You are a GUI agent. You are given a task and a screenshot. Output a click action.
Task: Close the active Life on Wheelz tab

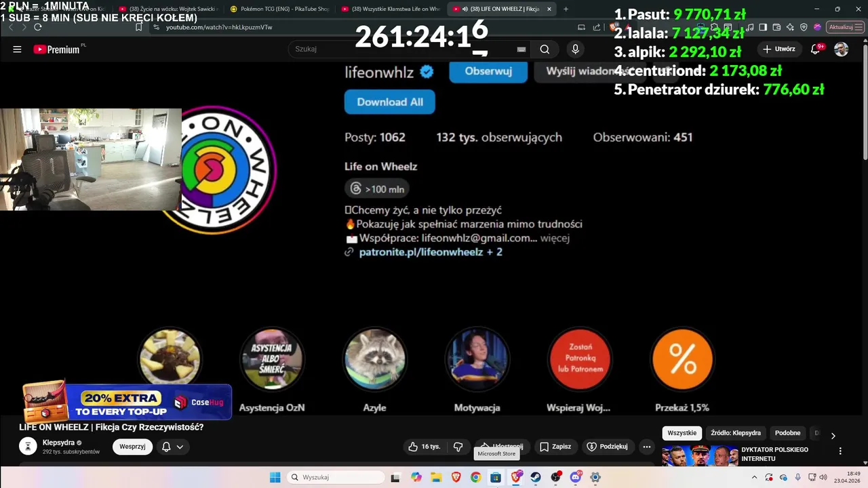pos(549,9)
